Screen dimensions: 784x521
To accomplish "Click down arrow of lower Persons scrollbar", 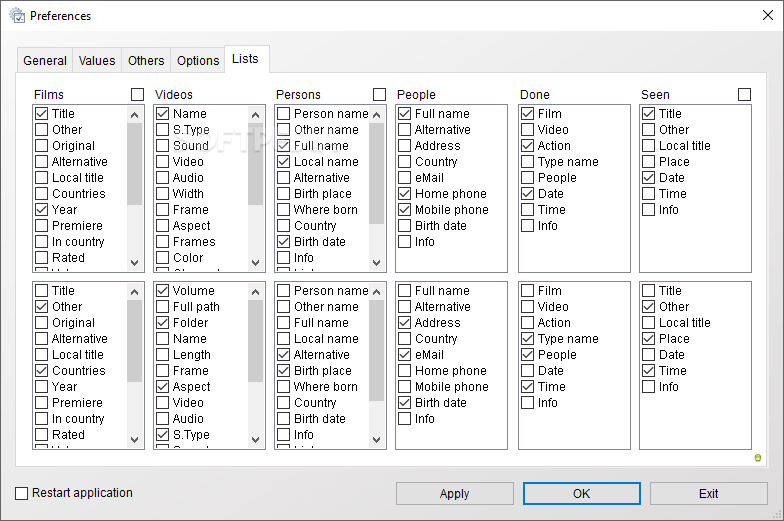I will 376,440.
